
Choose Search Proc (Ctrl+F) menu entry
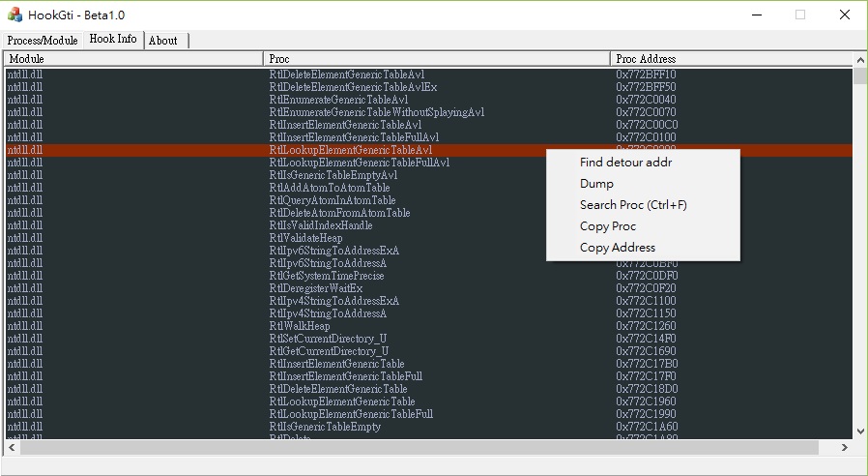click(643, 205)
